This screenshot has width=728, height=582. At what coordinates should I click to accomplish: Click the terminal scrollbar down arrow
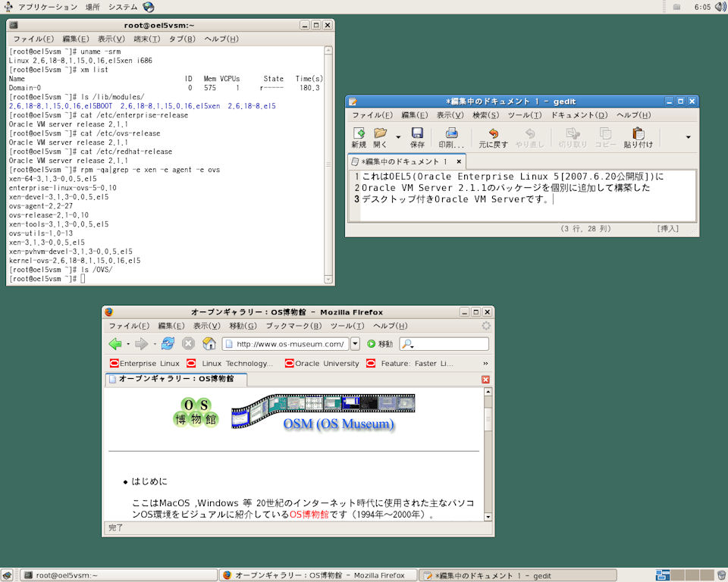coord(328,280)
